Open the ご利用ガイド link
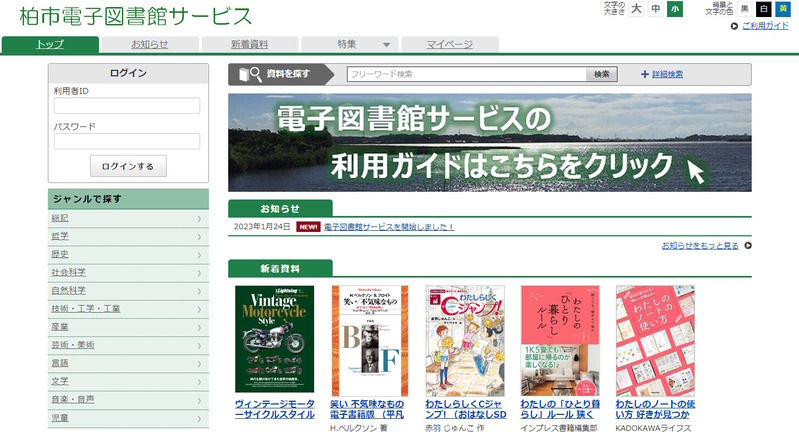Viewport: 799px width, 432px height. (765, 26)
